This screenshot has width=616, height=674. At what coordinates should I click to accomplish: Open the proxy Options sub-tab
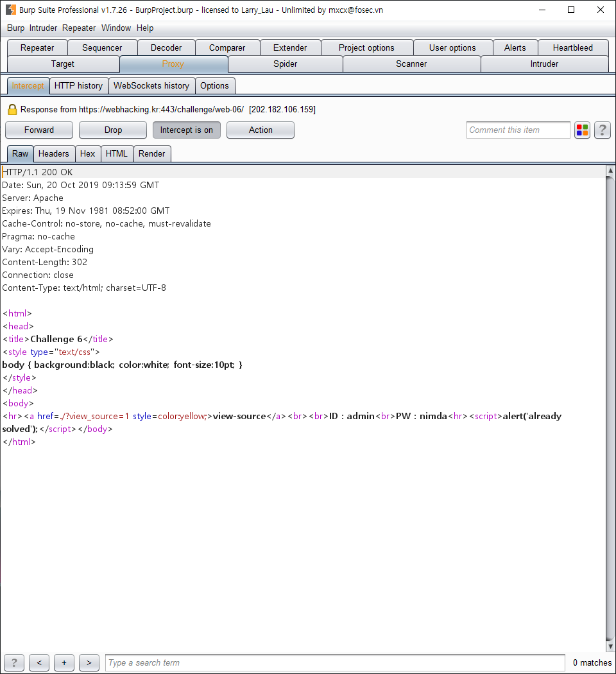point(214,85)
